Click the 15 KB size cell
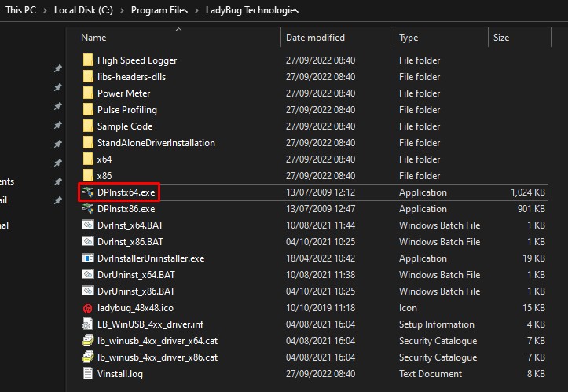Viewport: 568px width, 392px height. point(533,308)
